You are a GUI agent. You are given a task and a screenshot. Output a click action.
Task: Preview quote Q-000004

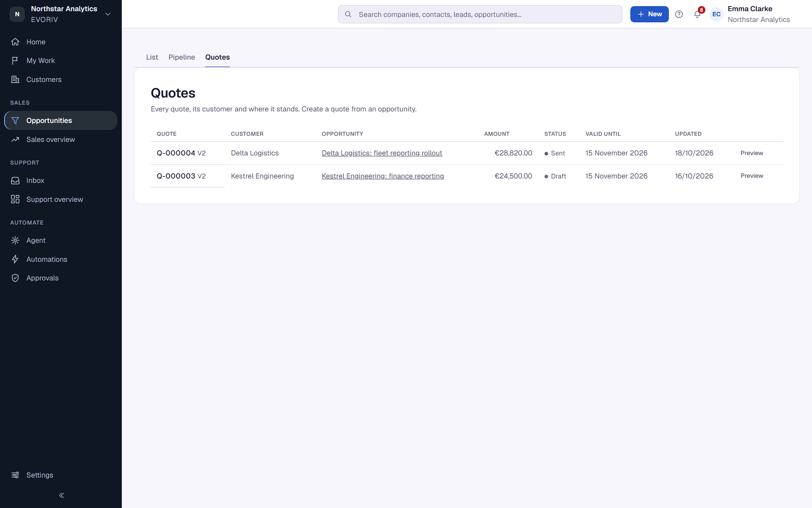(x=752, y=153)
